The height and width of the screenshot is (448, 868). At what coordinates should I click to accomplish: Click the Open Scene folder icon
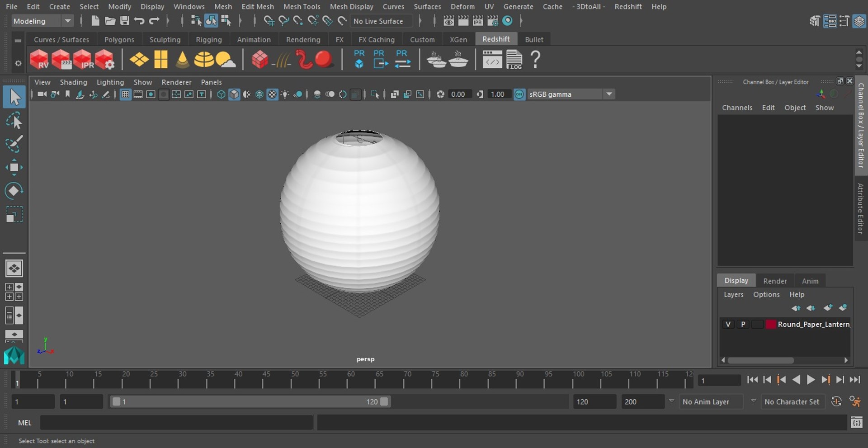[110, 21]
